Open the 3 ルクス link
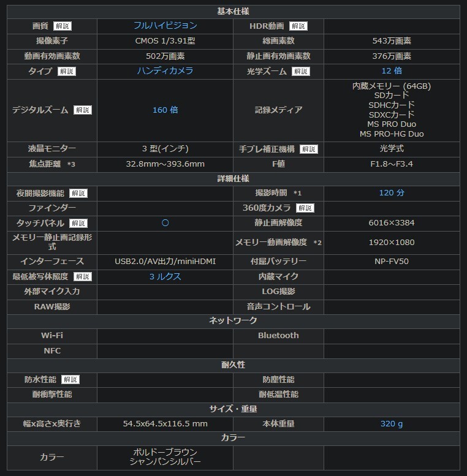 (x=165, y=276)
